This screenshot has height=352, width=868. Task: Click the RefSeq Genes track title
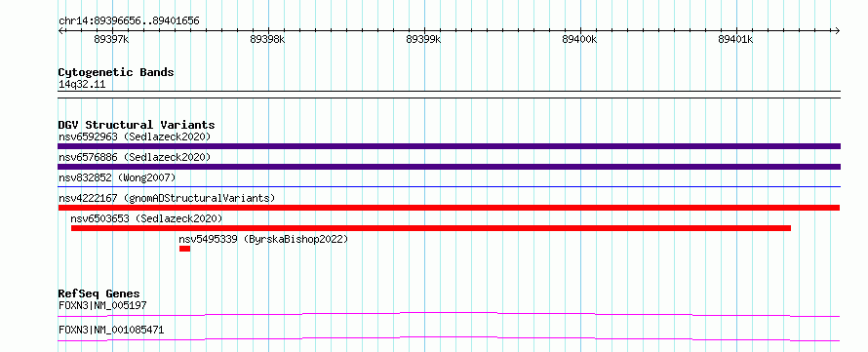99,293
